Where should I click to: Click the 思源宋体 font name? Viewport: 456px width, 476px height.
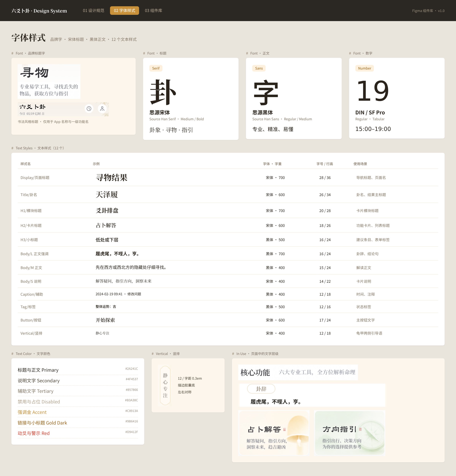coord(160,112)
